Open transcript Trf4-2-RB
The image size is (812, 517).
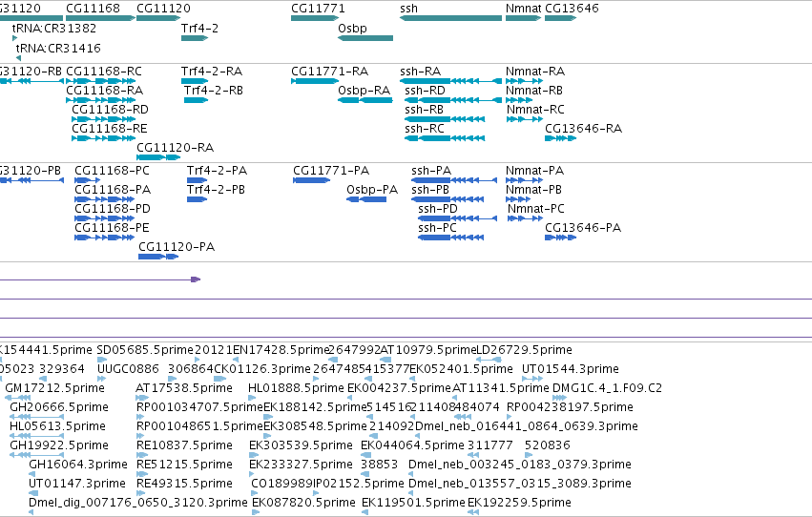[x=214, y=90]
